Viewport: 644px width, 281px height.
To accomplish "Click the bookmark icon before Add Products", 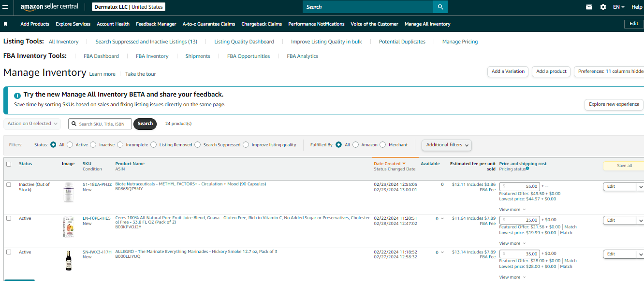I will pyautogui.click(x=5, y=24).
